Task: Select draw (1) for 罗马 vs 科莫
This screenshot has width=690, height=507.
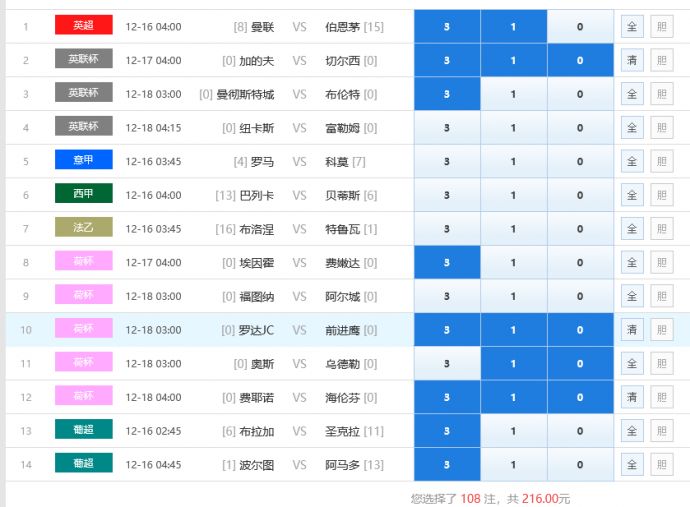Action: click(x=513, y=162)
